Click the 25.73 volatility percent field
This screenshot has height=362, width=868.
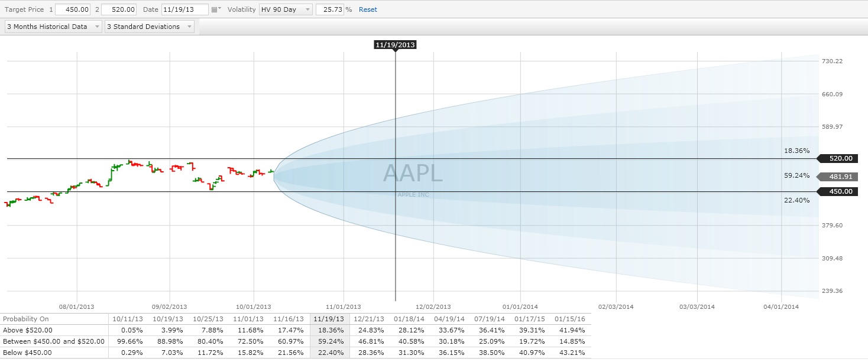329,9
